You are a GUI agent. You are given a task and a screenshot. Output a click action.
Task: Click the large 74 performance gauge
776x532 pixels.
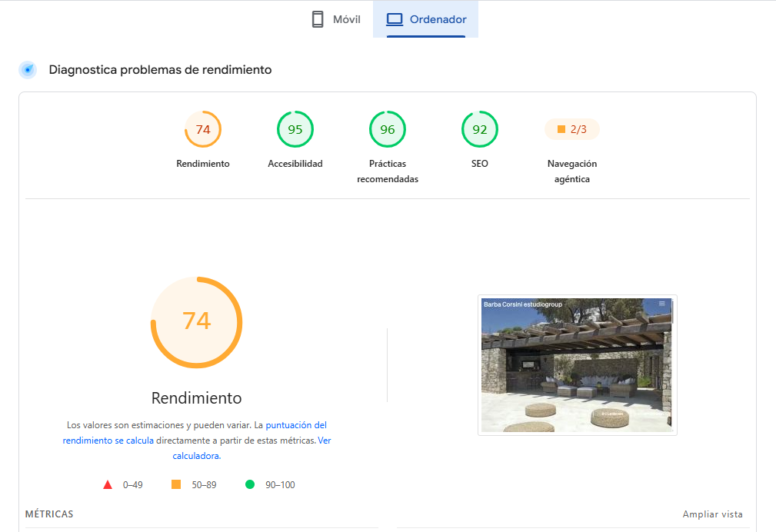(x=196, y=322)
